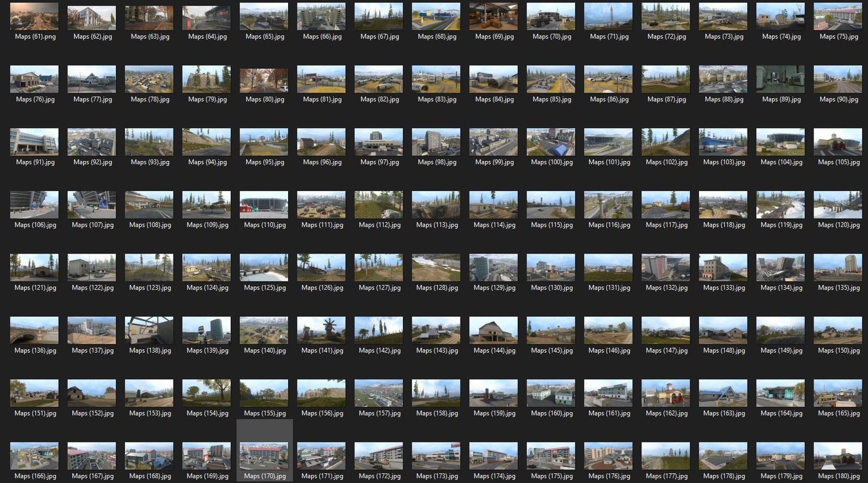The height and width of the screenshot is (483, 868).
Task: Click the file name "Maps (108).jpg"
Action: (150, 225)
